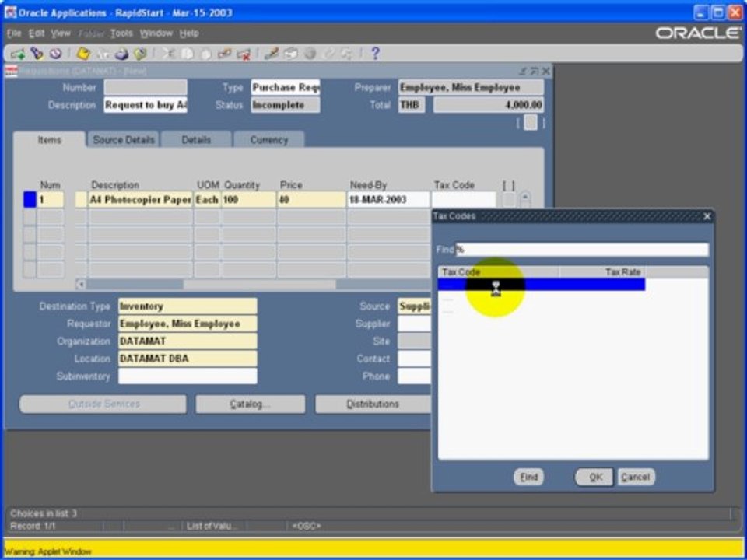Open the Show Navigator toolbar icon
The image size is (747, 560).
pos(56,54)
